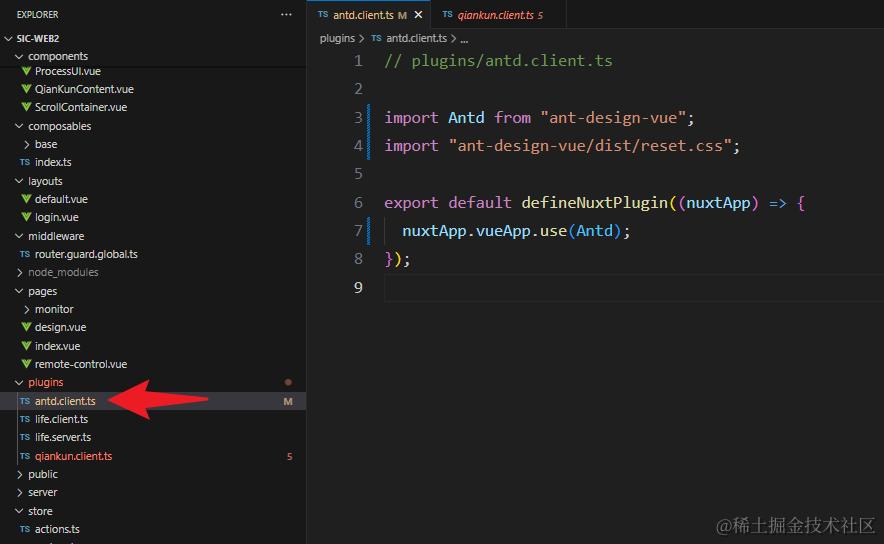This screenshot has width=884, height=544.
Task: Open index.ts under composables
Action: 53,162
